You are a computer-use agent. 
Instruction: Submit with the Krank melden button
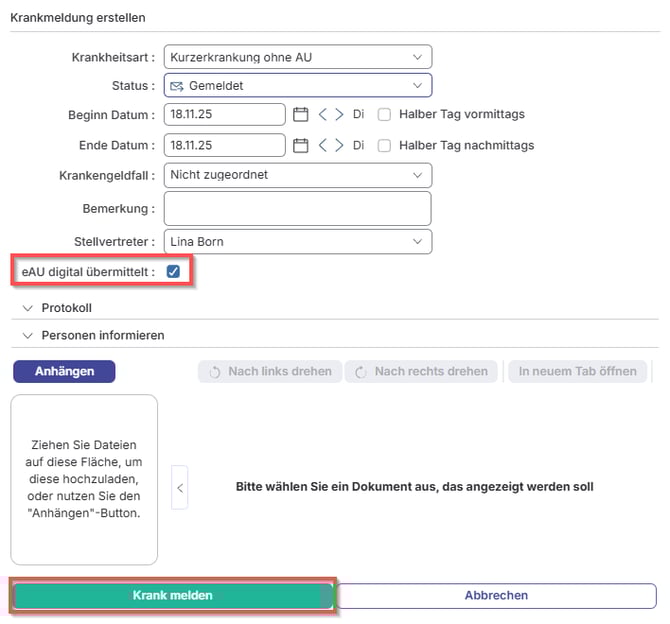tap(172, 596)
